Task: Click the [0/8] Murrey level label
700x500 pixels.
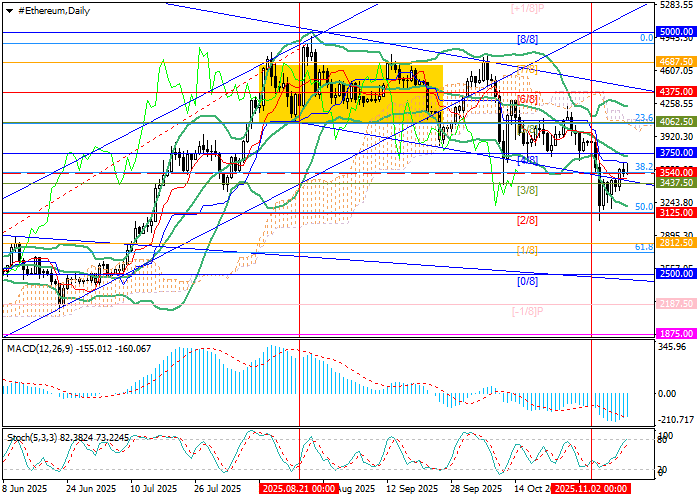Action: coord(527,281)
